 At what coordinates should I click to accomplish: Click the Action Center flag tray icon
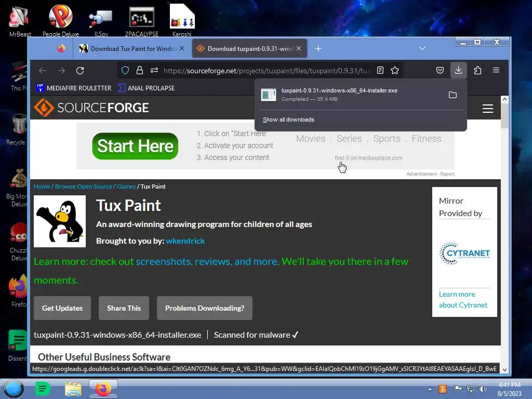tap(458, 389)
